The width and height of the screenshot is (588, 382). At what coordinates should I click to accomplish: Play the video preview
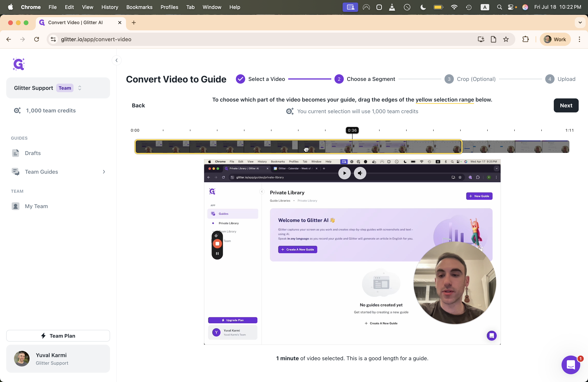click(x=344, y=173)
